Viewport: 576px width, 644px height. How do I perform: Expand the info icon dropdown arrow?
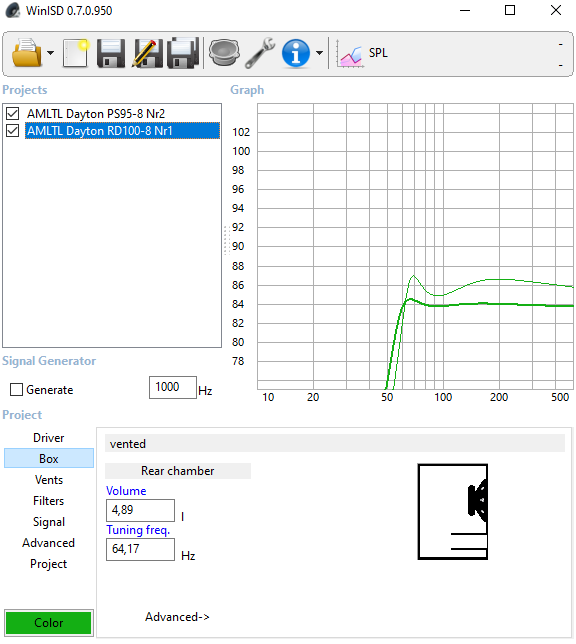(x=319, y=53)
